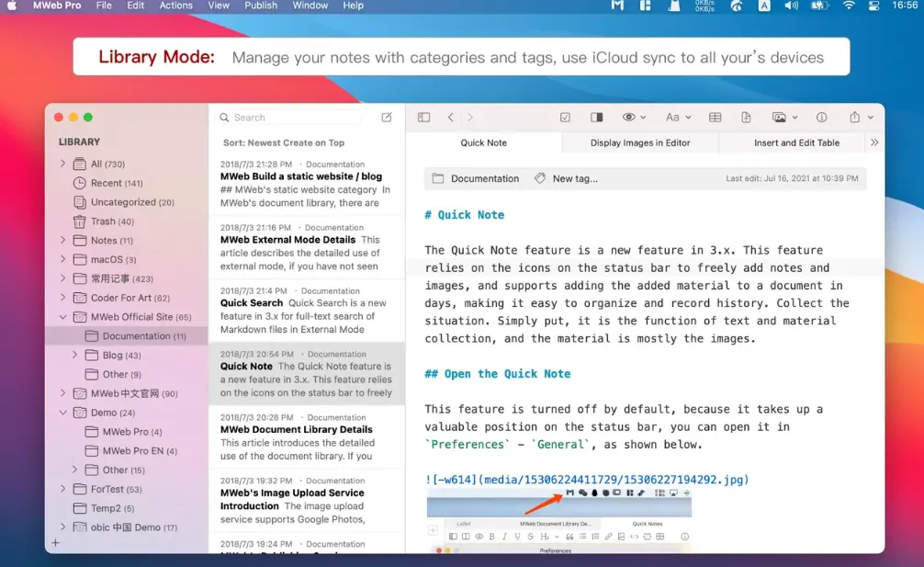924x567 pixels.
Task: Toggle the split editor preview icon
Action: click(x=596, y=118)
